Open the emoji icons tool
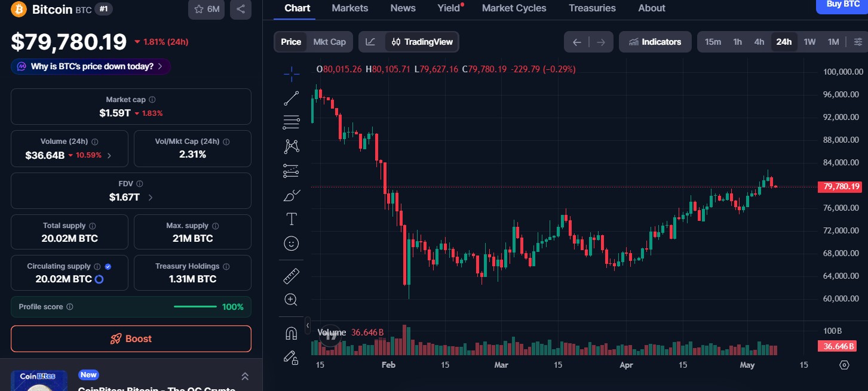The width and height of the screenshot is (868, 391). pos(292,244)
